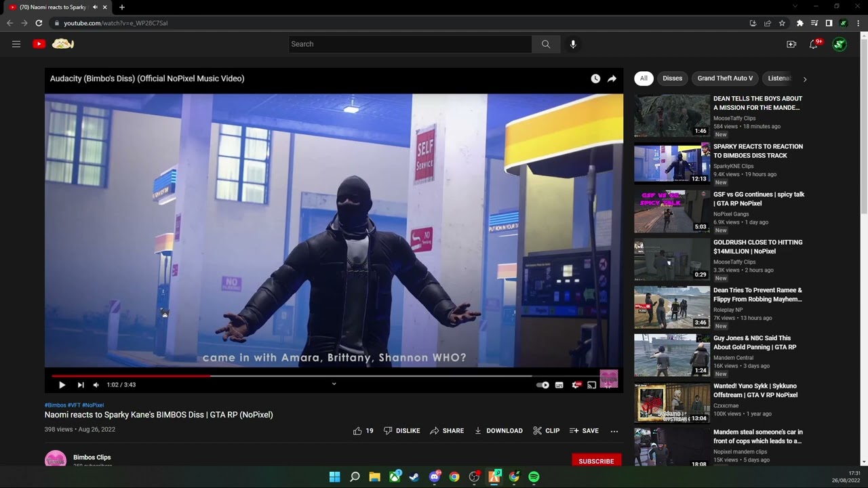Screen dimensions: 868x488
Task: Play the video
Action: click(x=62, y=385)
